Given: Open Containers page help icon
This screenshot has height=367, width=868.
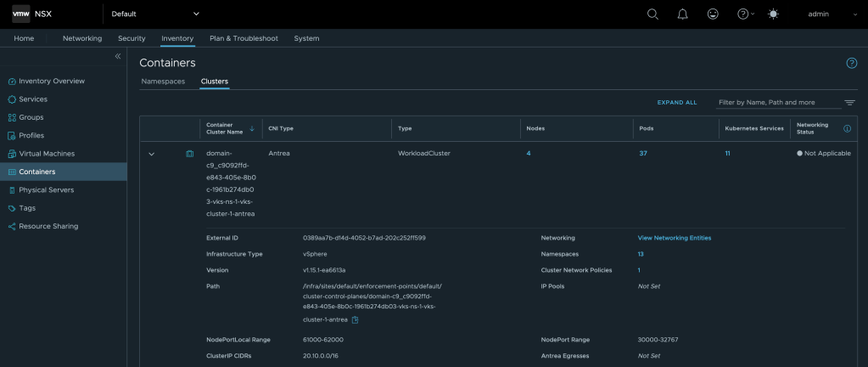Looking at the screenshot, I should pos(851,64).
